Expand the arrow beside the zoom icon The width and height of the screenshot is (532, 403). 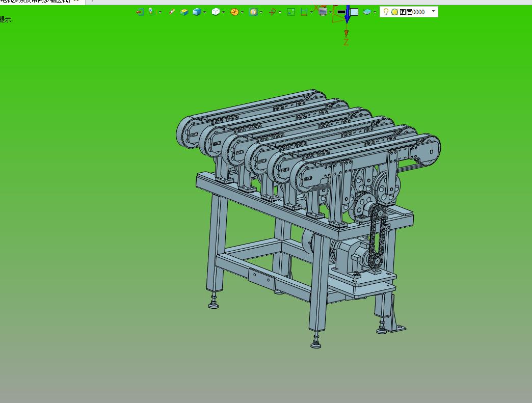pyautogui.click(x=261, y=12)
